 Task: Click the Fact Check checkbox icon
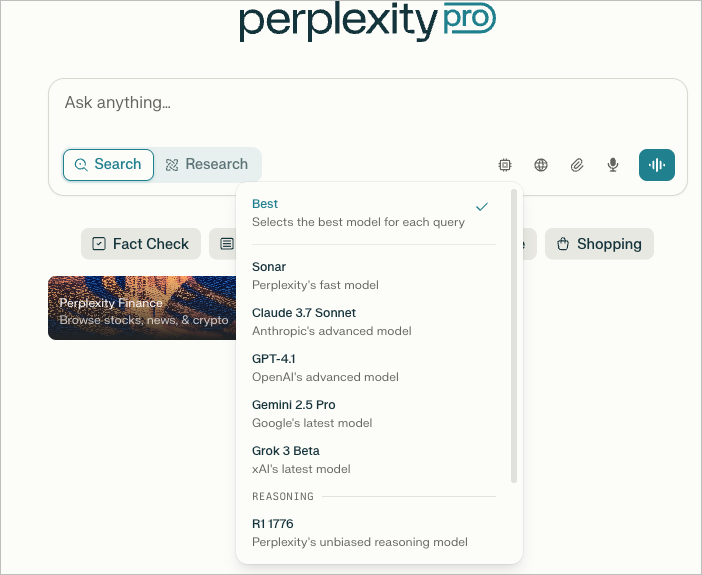point(98,244)
